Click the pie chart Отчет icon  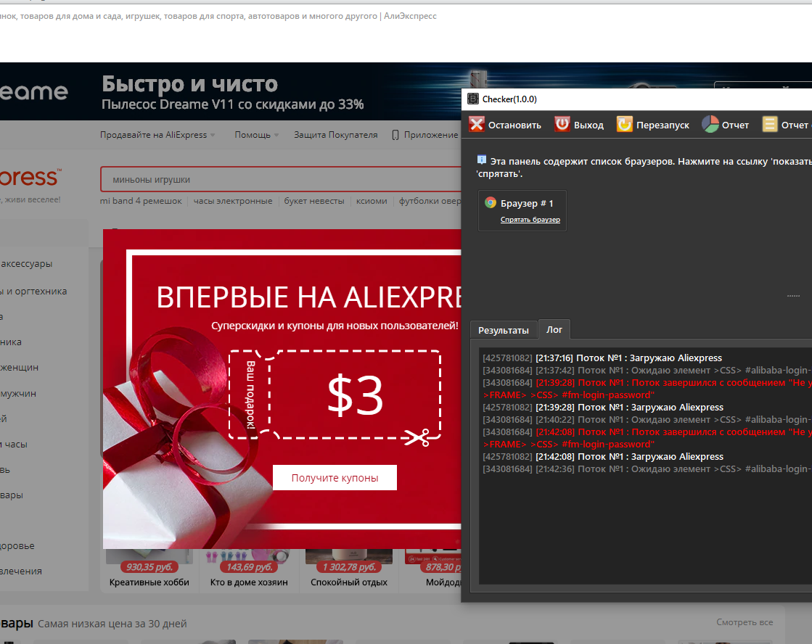point(710,124)
